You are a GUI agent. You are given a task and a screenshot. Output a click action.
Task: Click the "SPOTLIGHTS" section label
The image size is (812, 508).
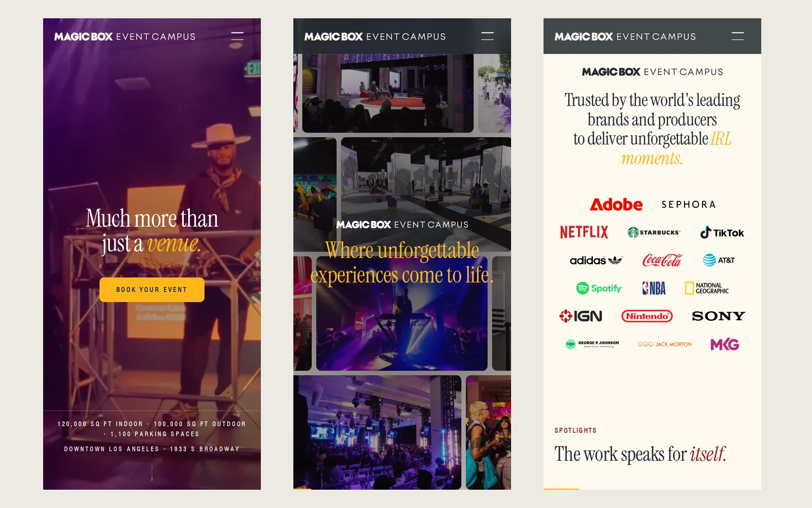576,430
